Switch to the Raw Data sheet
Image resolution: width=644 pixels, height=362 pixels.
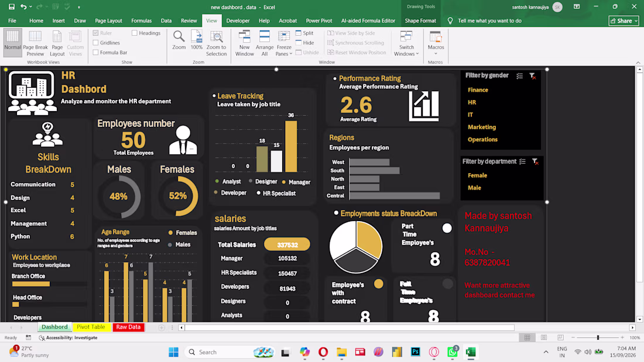coord(128,327)
